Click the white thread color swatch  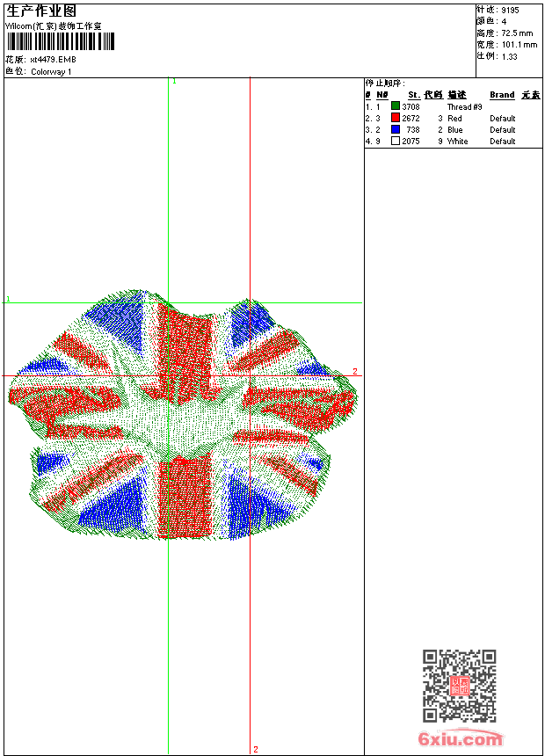point(396,141)
